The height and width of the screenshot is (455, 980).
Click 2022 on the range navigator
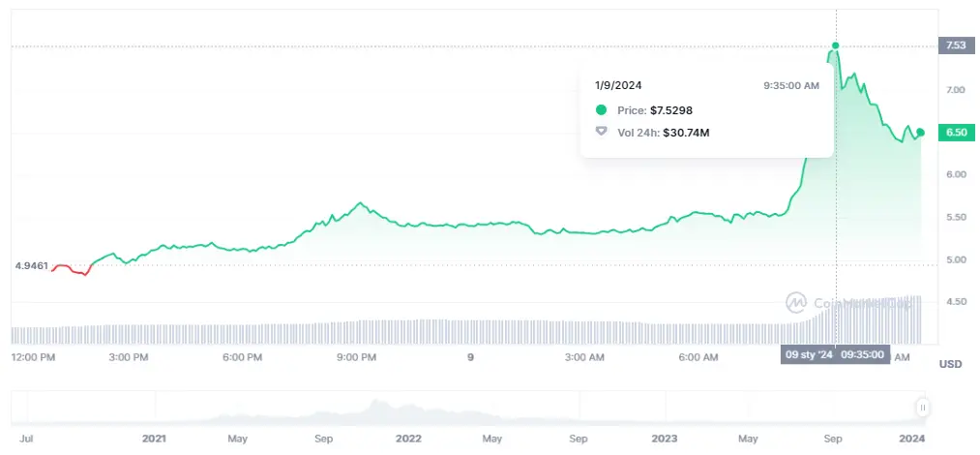coord(409,439)
